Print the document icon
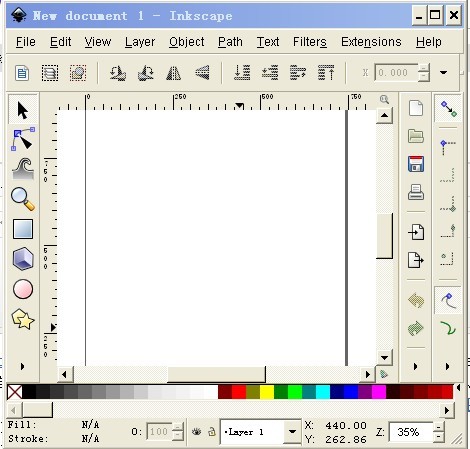This screenshot has height=449, width=470. (416, 192)
